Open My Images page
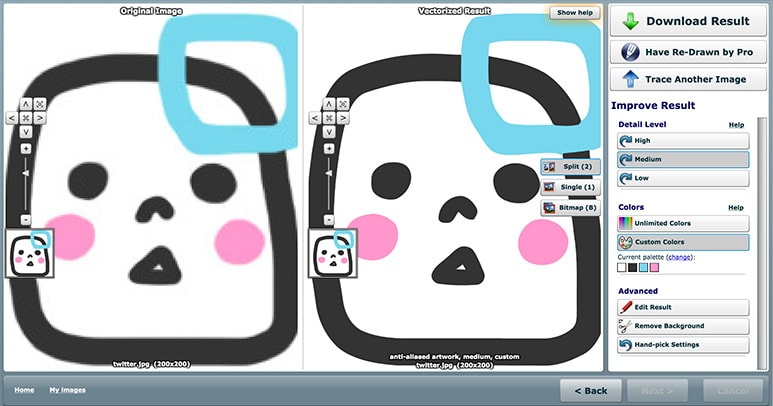 (x=67, y=390)
